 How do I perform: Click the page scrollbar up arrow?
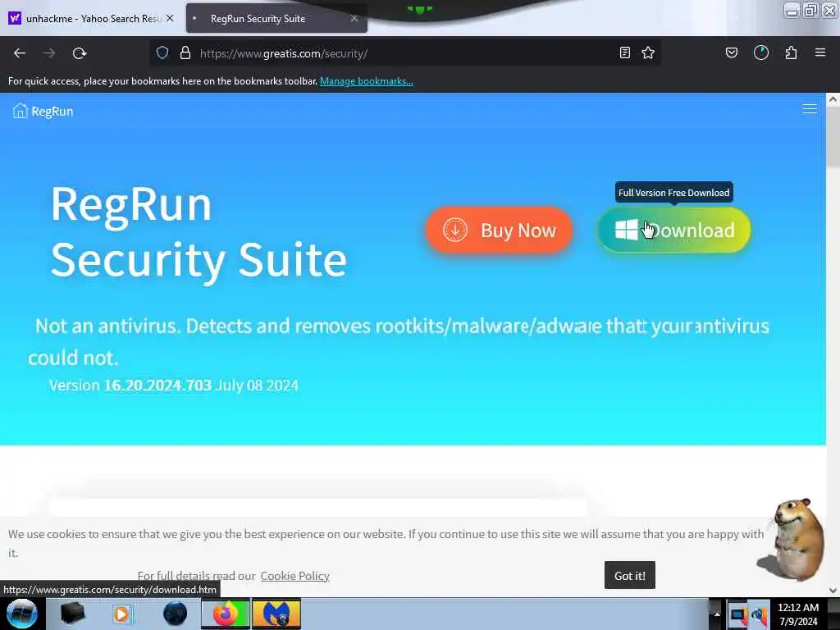coord(833,99)
